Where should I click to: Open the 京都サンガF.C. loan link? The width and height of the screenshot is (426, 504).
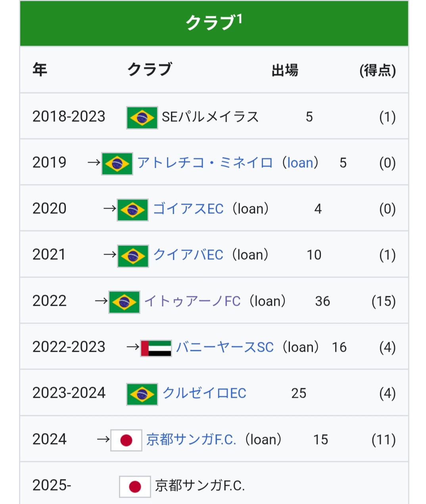(x=191, y=439)
